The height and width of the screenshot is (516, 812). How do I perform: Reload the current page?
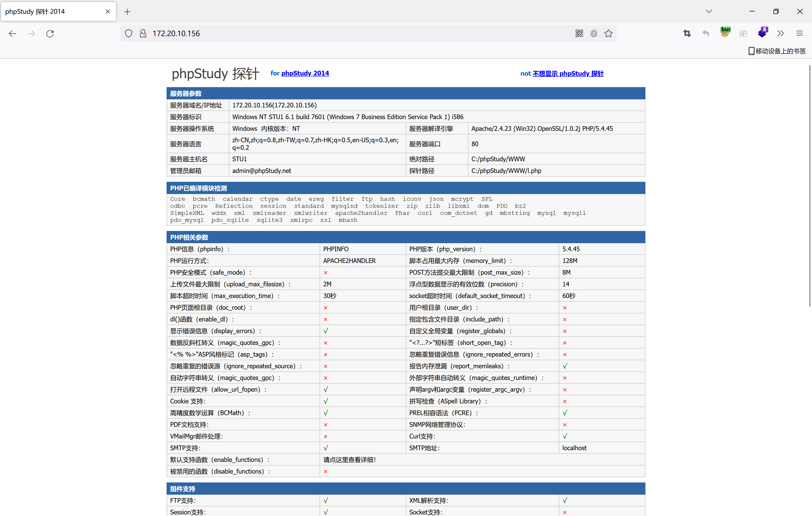50,33
